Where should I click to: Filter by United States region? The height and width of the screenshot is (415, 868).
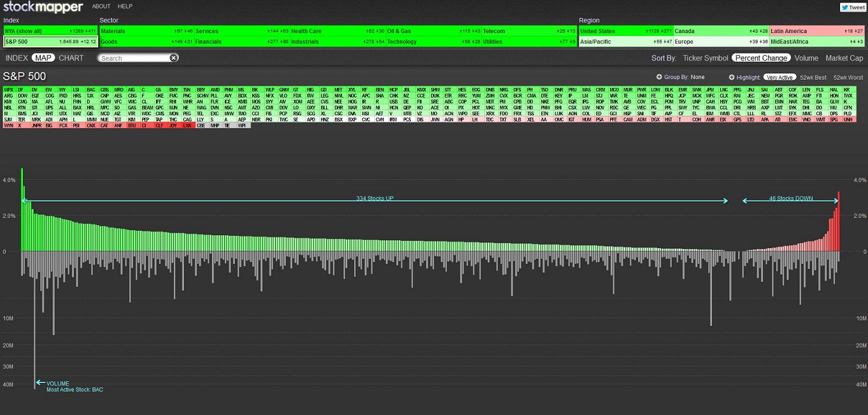click(x=626, y=31)
